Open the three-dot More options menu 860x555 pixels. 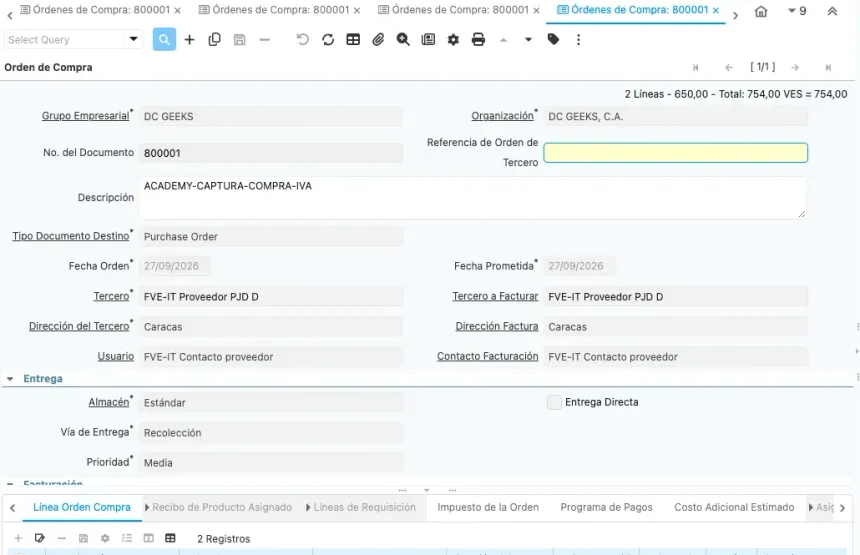click(x=578, y=39)
